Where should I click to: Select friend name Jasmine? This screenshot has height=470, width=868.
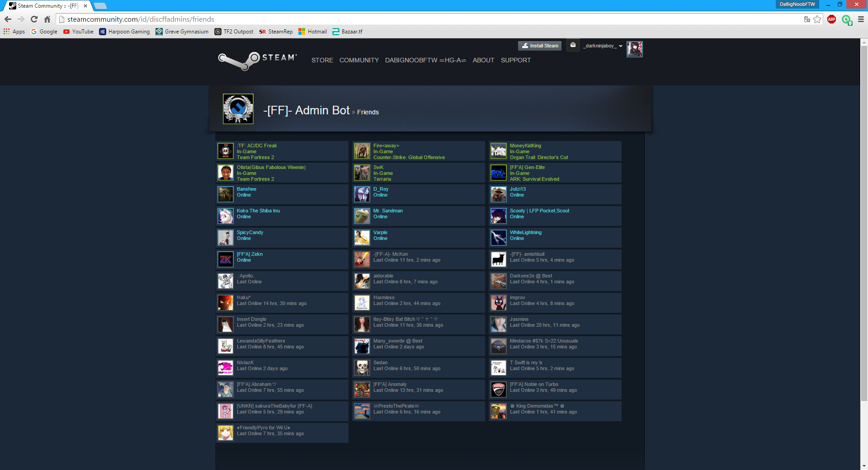pyautogui.click(x=519, y=319)
